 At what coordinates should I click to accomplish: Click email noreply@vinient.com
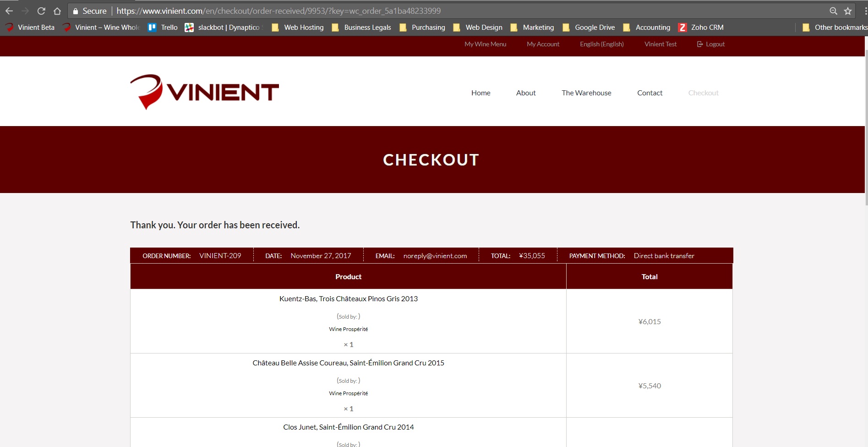point(435,256)
